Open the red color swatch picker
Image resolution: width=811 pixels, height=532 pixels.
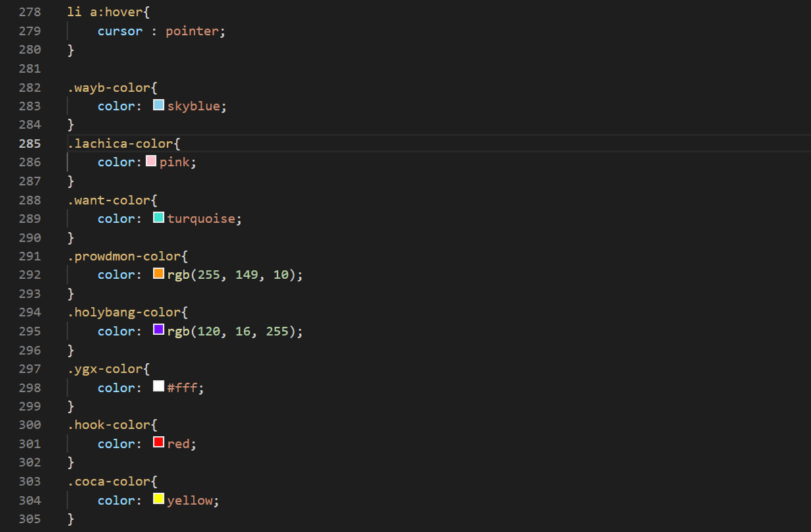(159, 442)
